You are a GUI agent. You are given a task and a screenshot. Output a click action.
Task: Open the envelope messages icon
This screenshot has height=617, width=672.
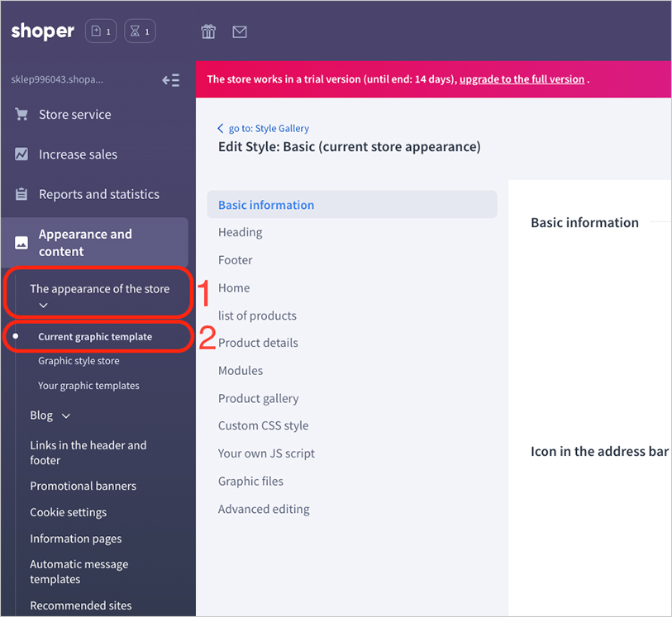tap(240, 31)
